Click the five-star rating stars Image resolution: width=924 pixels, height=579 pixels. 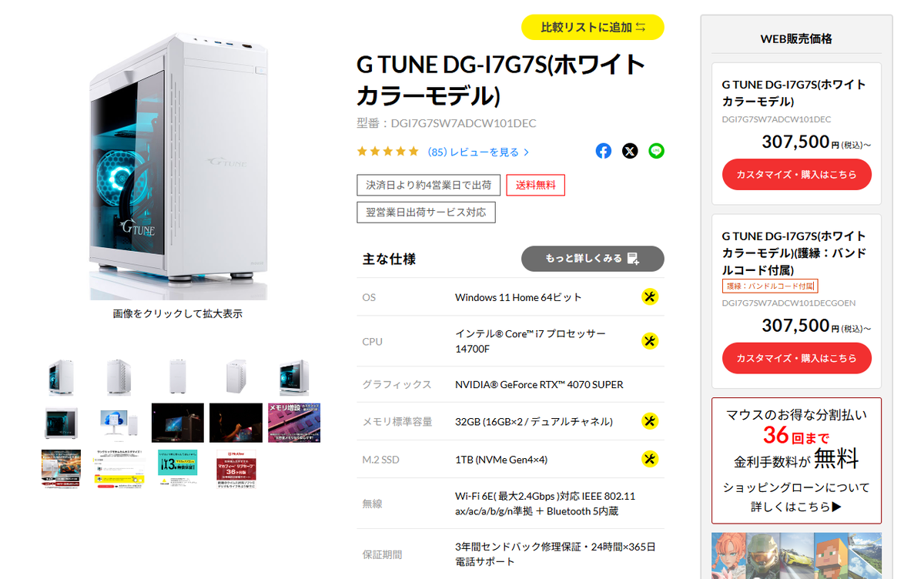coord(388,152)
